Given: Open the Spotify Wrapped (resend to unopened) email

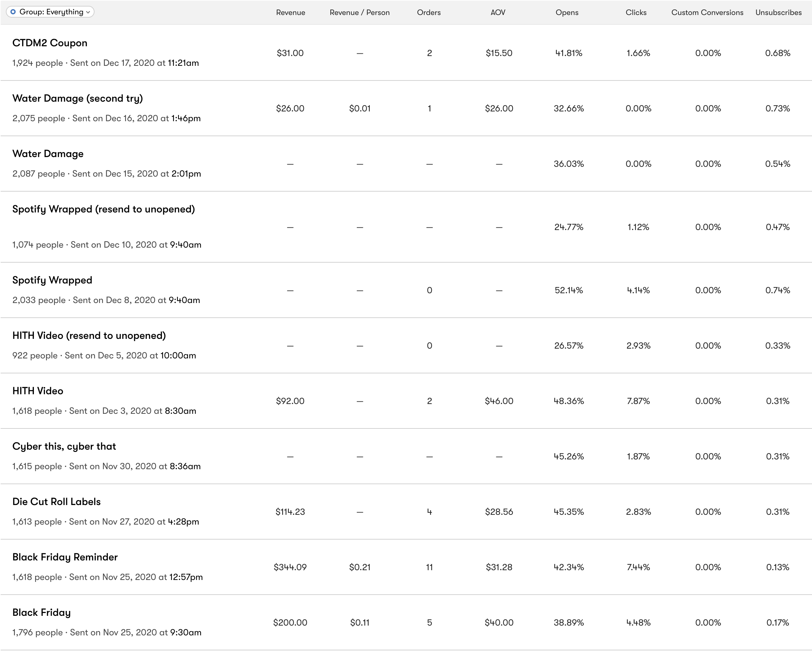Looking at the screenshot, I should (104, 209).
